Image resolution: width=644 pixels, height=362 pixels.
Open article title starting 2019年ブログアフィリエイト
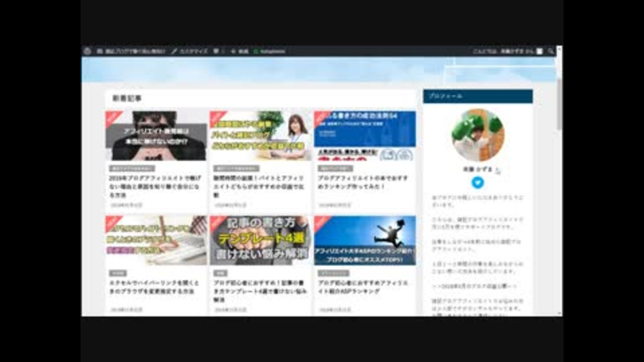155,187
